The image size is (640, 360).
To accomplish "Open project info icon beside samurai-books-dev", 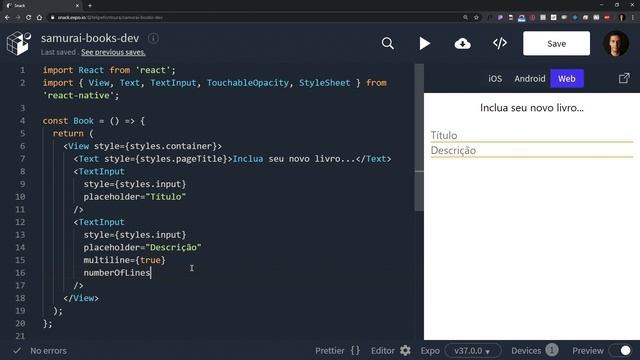I will [x=153, y=38].
